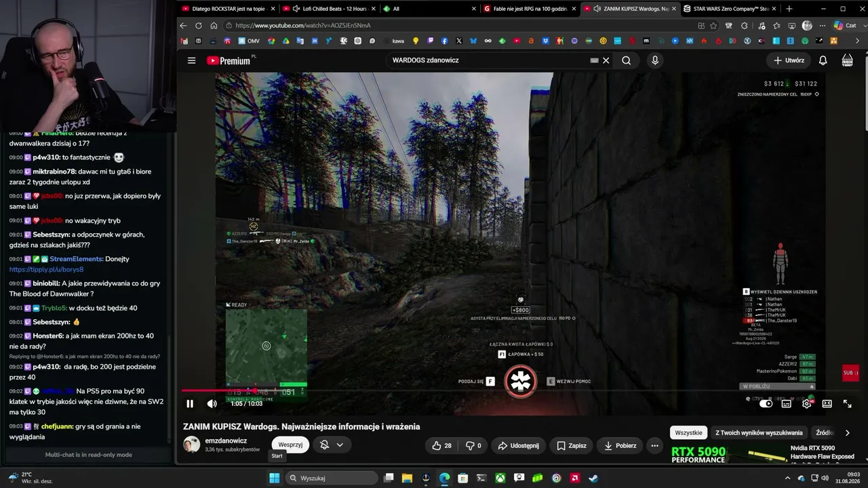Image resolution: width=868 pixels, height=488 pixels.
Task: Select the Wszystkie filter chip
Action: pyautogui.click(x=689, y=432)
